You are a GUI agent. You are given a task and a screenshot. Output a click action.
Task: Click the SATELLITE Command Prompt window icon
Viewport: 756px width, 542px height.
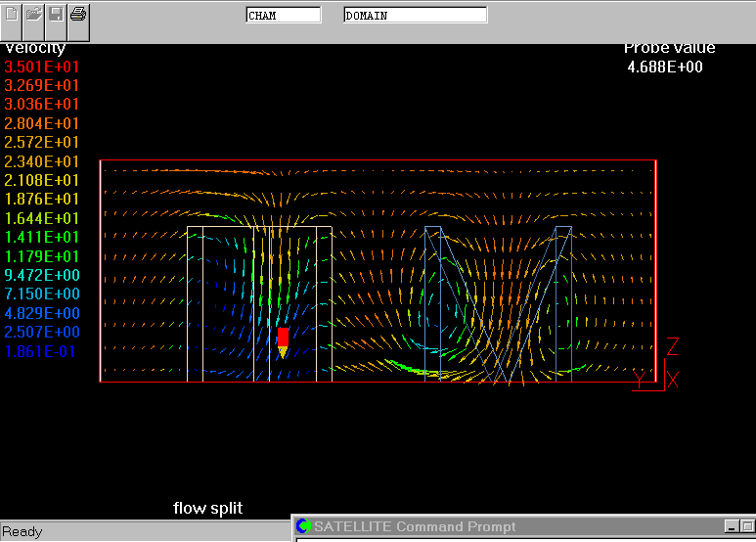pos(303,527)
